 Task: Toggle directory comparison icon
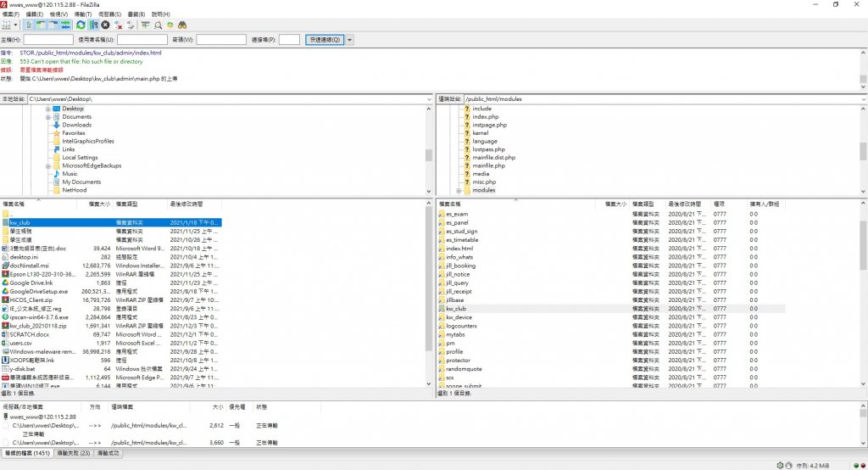coord(159,25)
